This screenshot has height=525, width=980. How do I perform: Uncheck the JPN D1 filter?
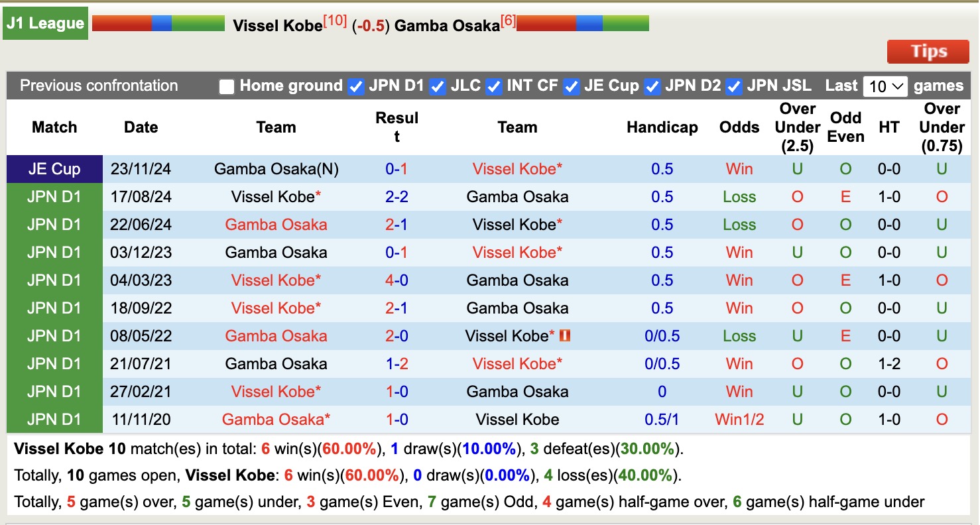coord(356,86)
